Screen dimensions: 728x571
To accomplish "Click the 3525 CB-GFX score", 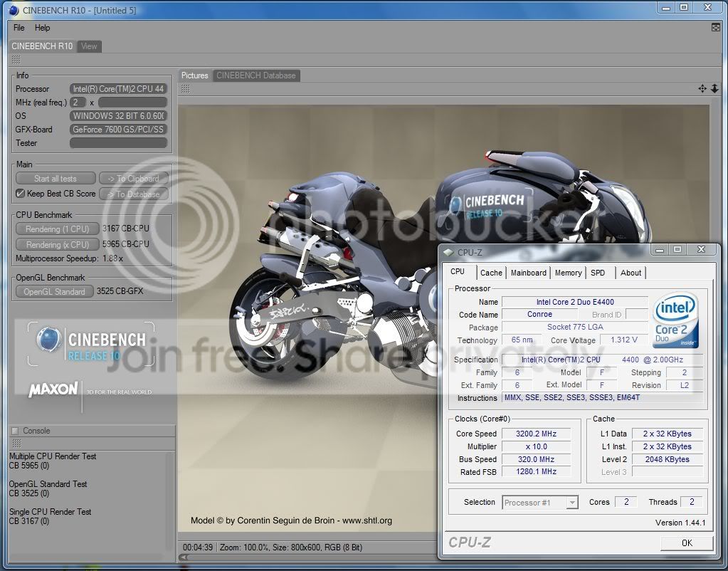I will (120, 291).
